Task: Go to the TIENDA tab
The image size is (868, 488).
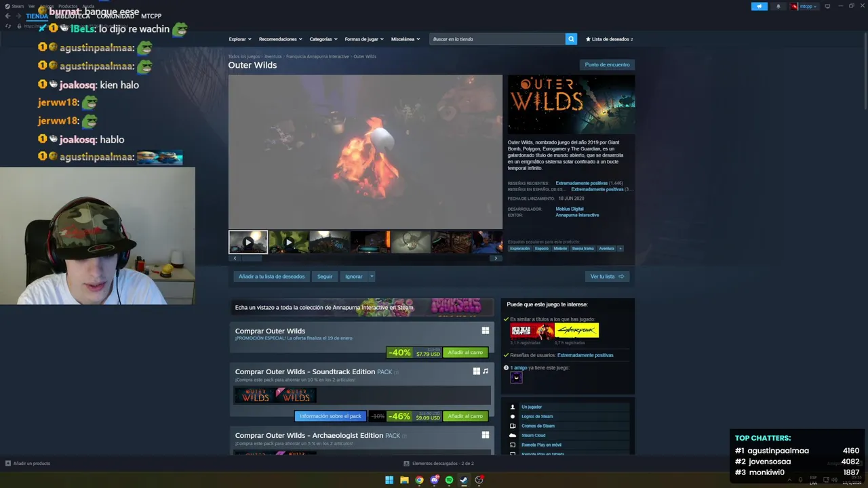Action: pos(37,16)
